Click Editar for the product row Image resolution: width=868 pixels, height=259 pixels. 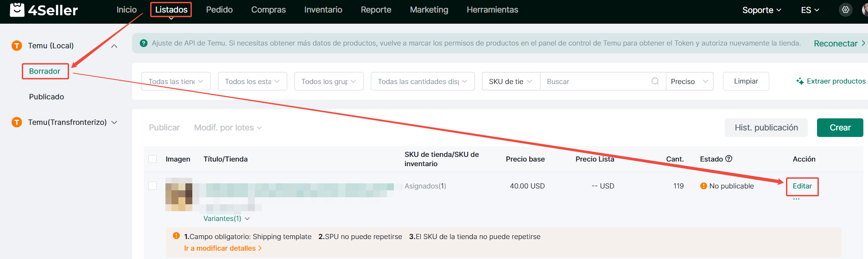coord(802,186)
